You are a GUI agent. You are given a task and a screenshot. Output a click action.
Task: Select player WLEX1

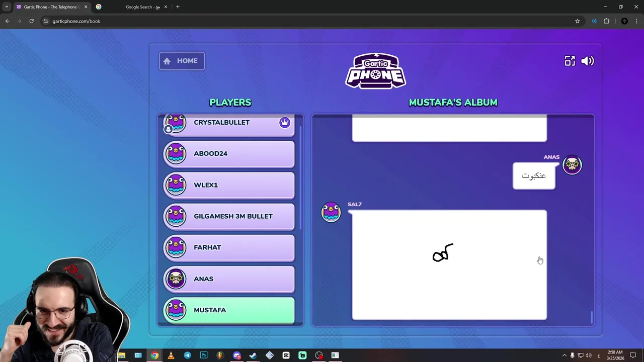pos(229,185)
